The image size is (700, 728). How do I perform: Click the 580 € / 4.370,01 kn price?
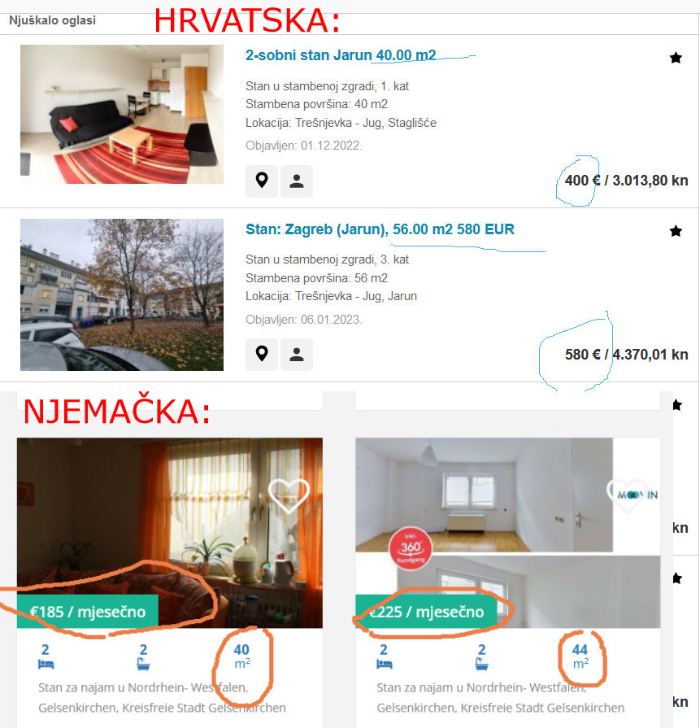coord(626,355)
